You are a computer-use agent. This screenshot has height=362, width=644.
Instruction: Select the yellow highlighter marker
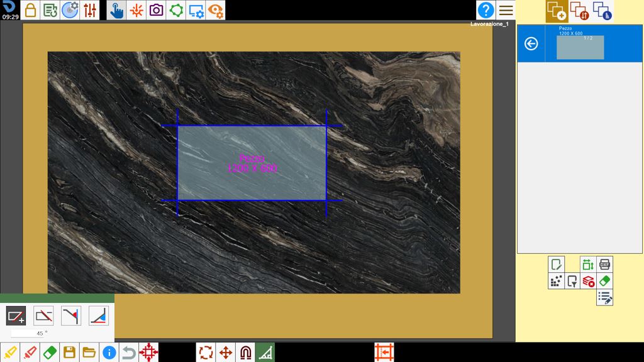[10, 353]
